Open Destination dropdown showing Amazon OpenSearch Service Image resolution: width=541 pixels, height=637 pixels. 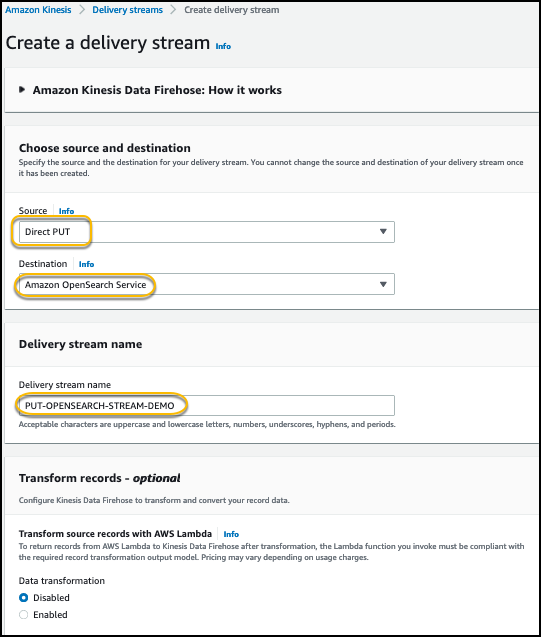click(x=207, y=284)
